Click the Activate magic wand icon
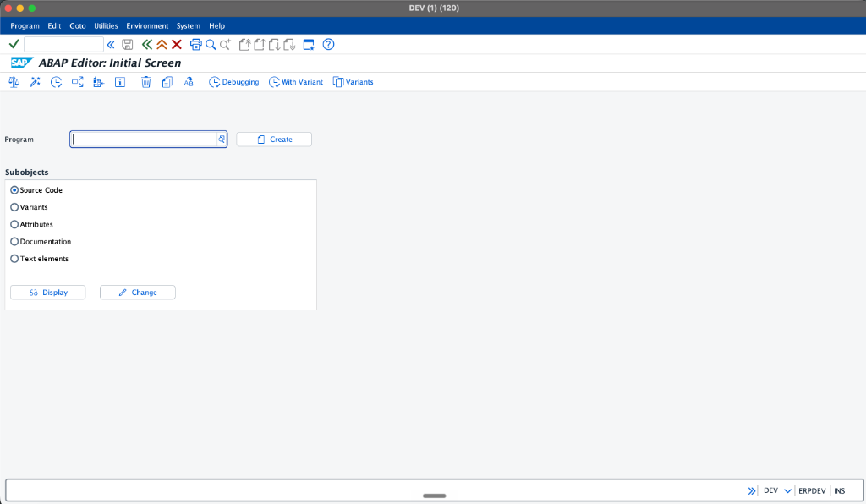 pyautogui.click(x=35, y=82)
